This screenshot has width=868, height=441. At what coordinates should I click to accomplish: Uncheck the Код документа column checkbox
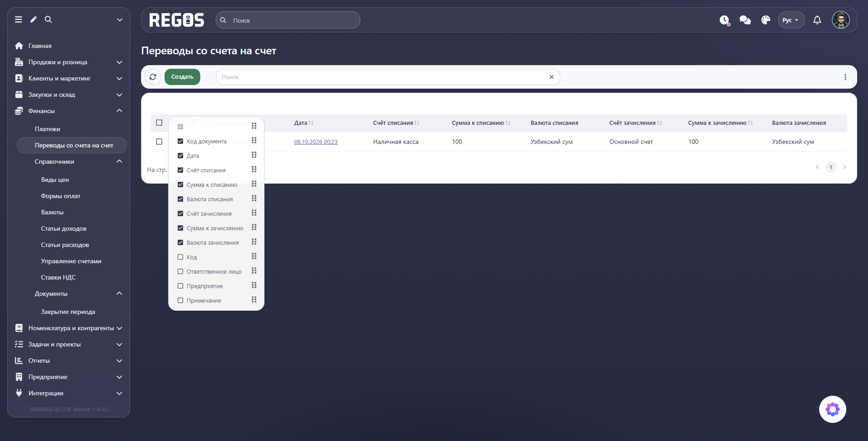[x=180, y=141]
